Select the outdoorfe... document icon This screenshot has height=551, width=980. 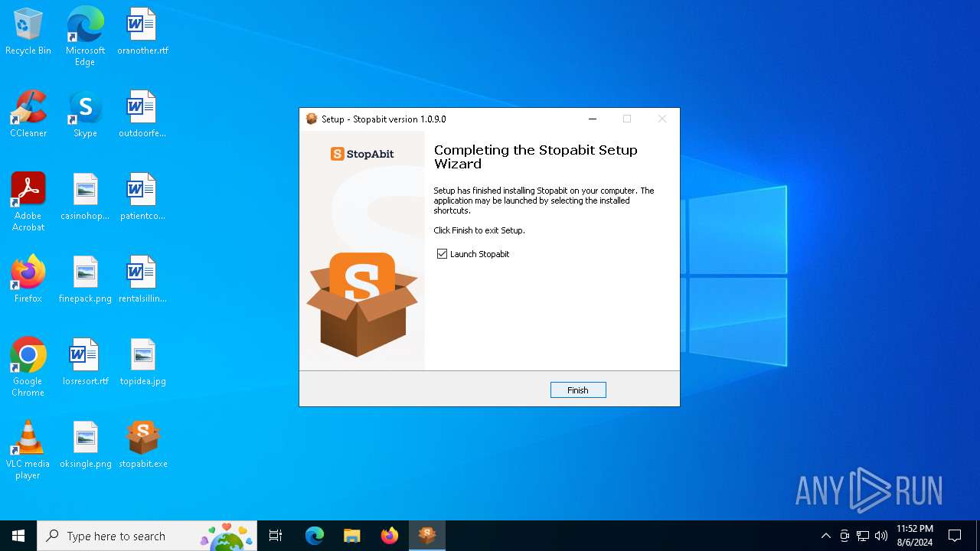coord(142,114)
